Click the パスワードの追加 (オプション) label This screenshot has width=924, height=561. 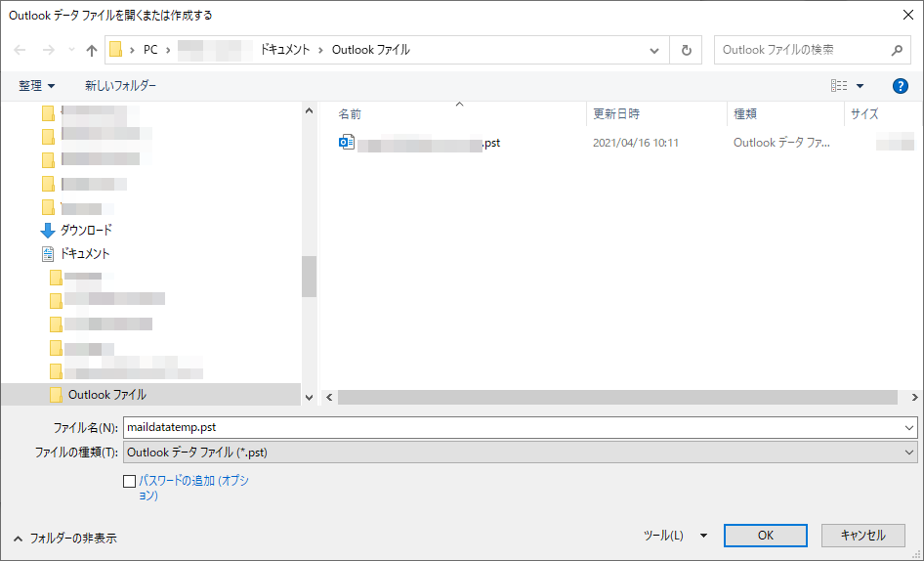pyautogui.click(x=193, y=488)
